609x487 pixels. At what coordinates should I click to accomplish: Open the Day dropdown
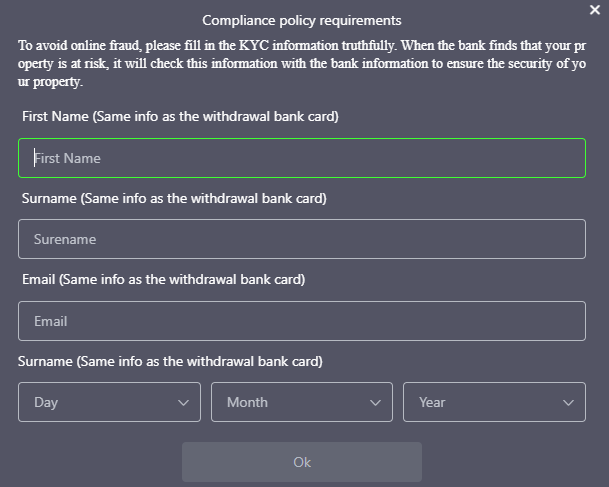109,402
